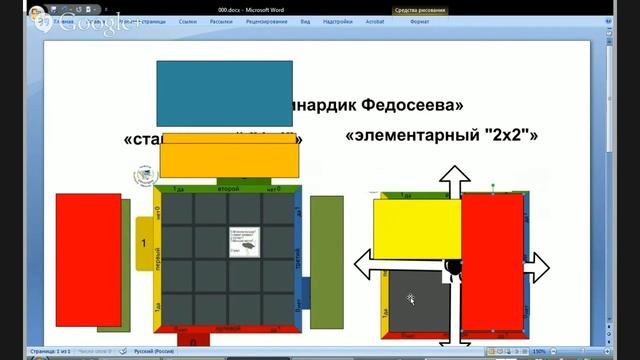Viewport: 640px width, 360px height.
Task: Open Select Browse Object button
Action: point(609,334)
